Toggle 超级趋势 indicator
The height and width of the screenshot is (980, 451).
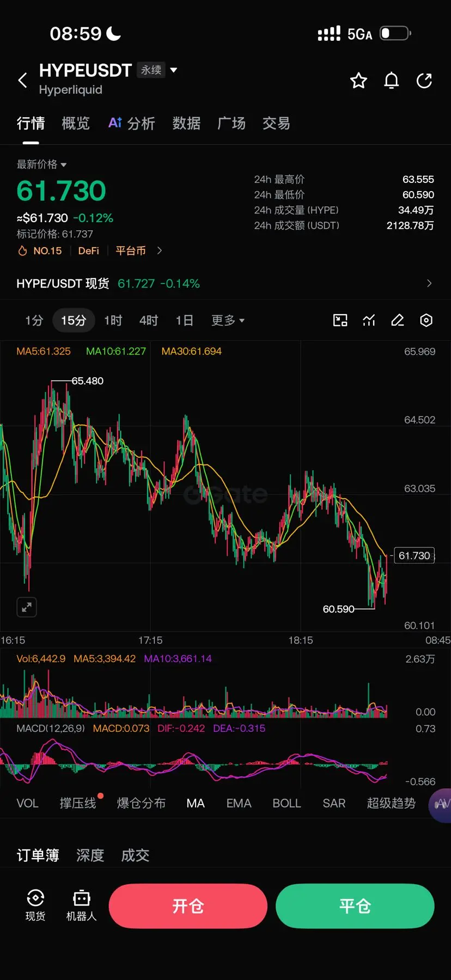pos(391,803)
